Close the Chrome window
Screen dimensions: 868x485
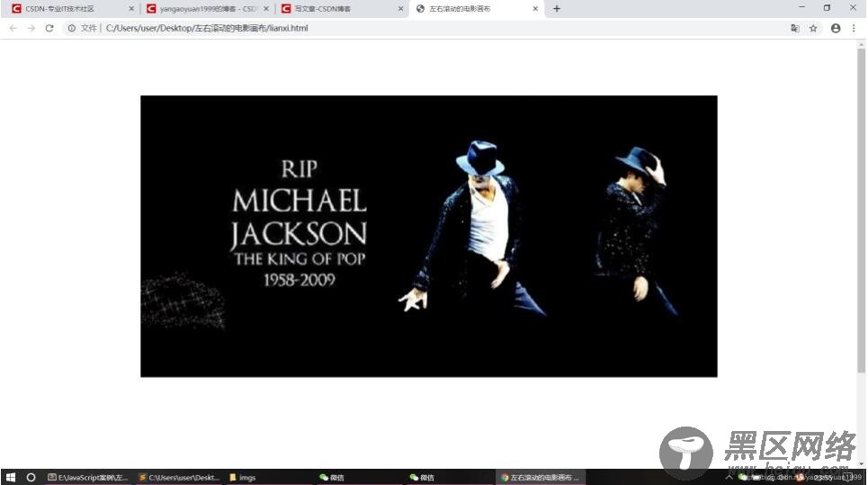point(853,8)
